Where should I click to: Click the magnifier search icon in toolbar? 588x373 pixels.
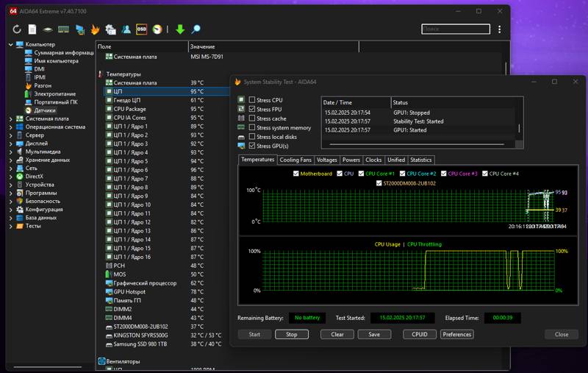[196, 29]
